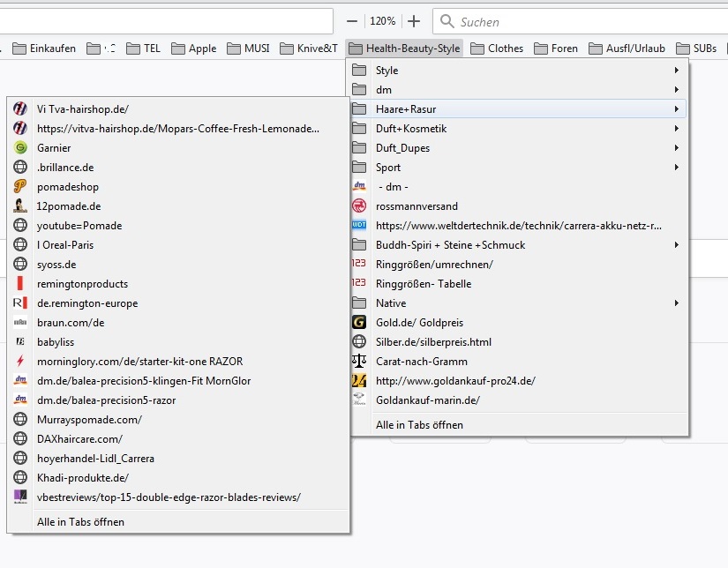Click the magnifier icon in the search box
Screen dimensions: 728x568
[x=447, y=21]
